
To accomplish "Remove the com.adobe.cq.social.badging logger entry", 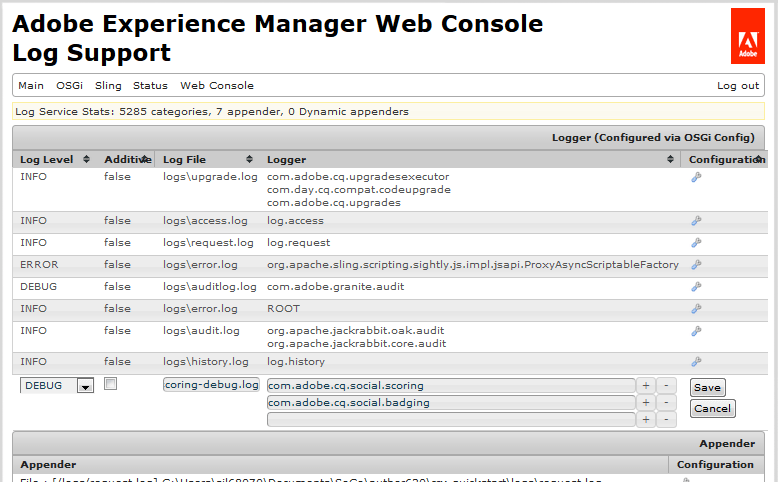I will click(666, 403).
